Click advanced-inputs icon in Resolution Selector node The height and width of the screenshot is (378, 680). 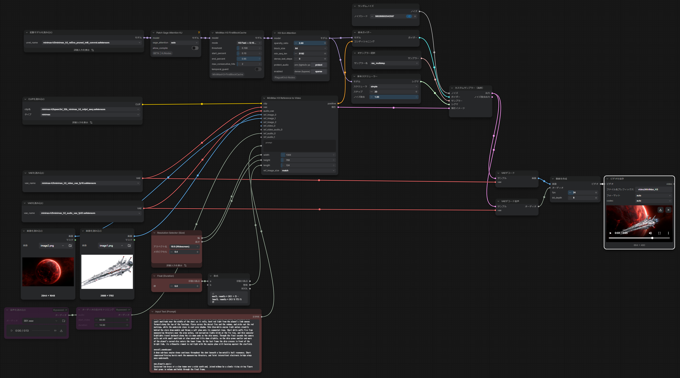tap(185, 265)
